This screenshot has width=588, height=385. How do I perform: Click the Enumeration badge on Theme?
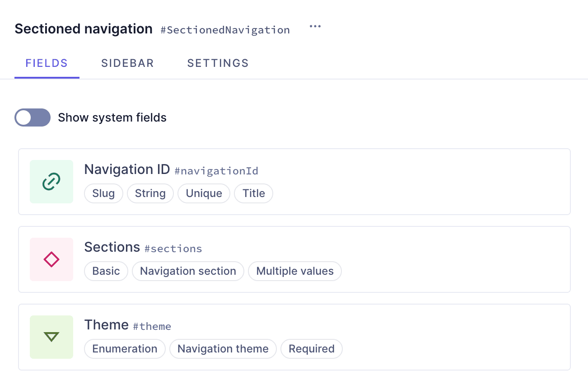tap(125, 348)
